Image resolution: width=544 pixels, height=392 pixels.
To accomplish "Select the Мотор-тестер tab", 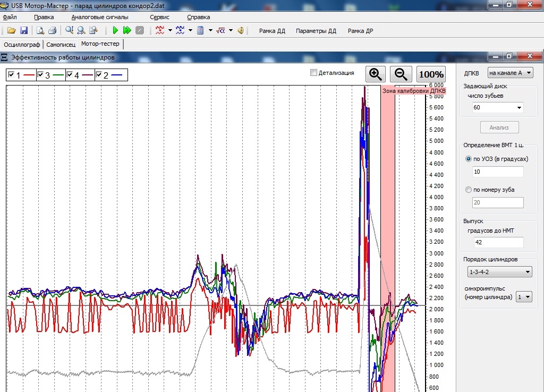I will pyautogui.click(x=100, y=44).
